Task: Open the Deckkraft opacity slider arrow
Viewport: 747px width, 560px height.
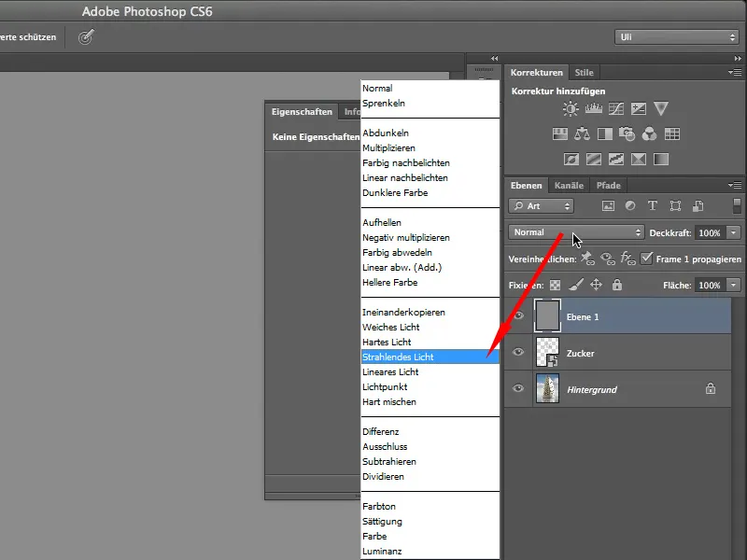Action: point(733,232)
